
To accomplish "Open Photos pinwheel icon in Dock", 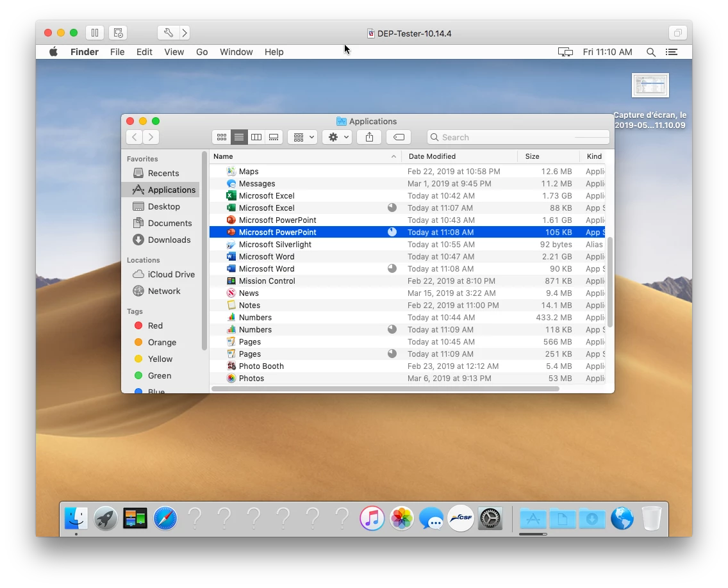I will [402, 518].
